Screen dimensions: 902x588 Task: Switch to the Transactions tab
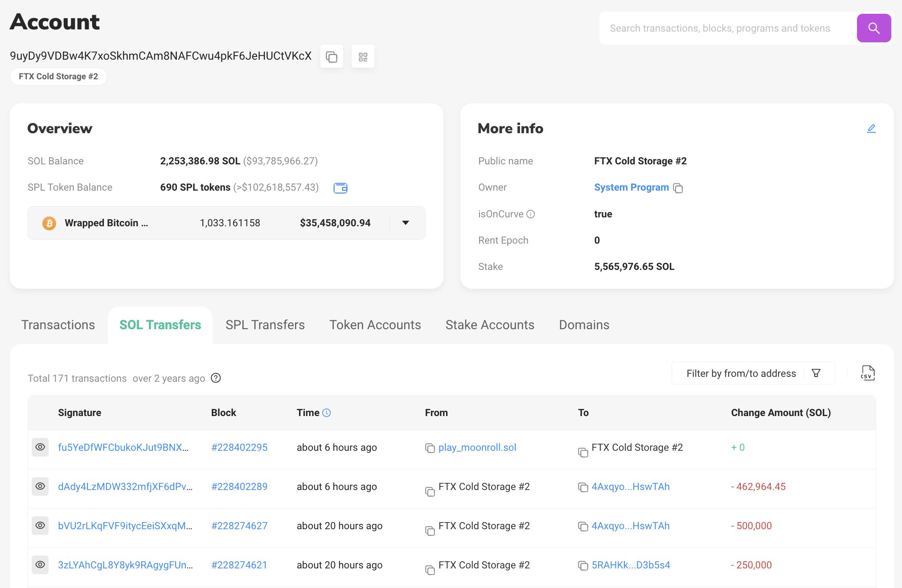click(x=58, y=325)
